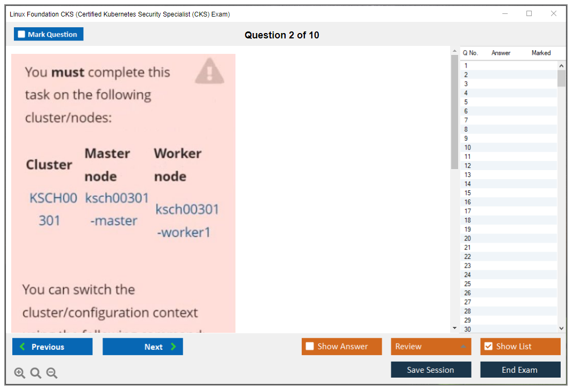
Task: Enable the Show Answer checkbox
Action: (x=310, y=347)
